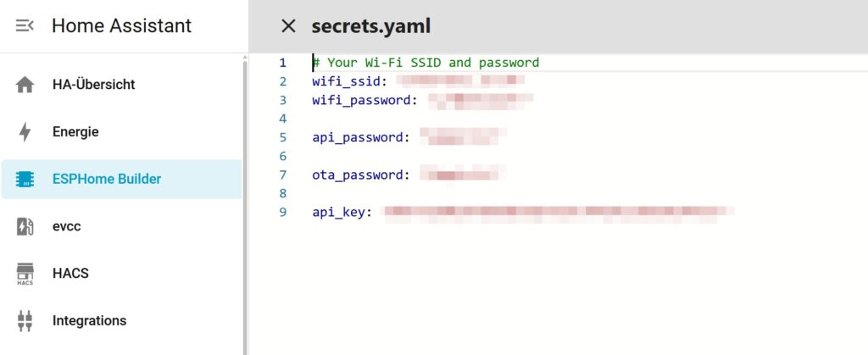The height and width of the screenshot is (355, 868).
Task: Click the HA-Übersicht home icon
Action: [x=25, y=85]
